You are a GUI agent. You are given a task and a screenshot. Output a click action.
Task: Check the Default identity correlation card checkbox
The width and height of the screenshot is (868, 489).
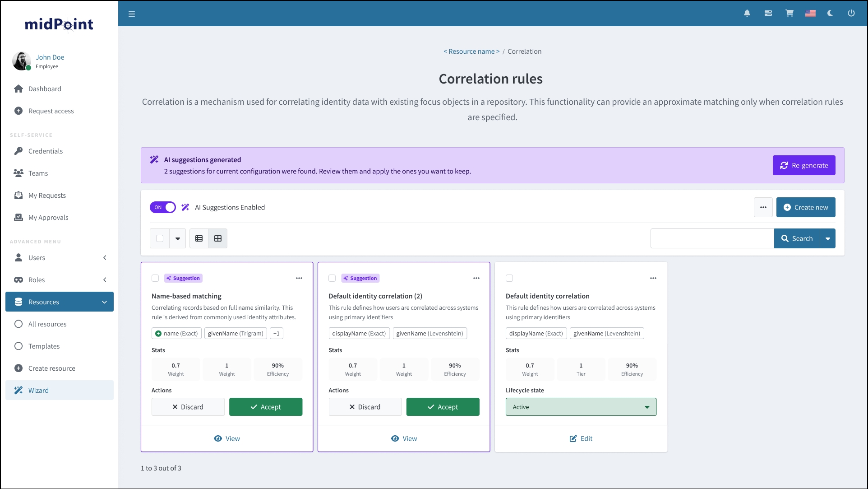(x=509, y=278)
